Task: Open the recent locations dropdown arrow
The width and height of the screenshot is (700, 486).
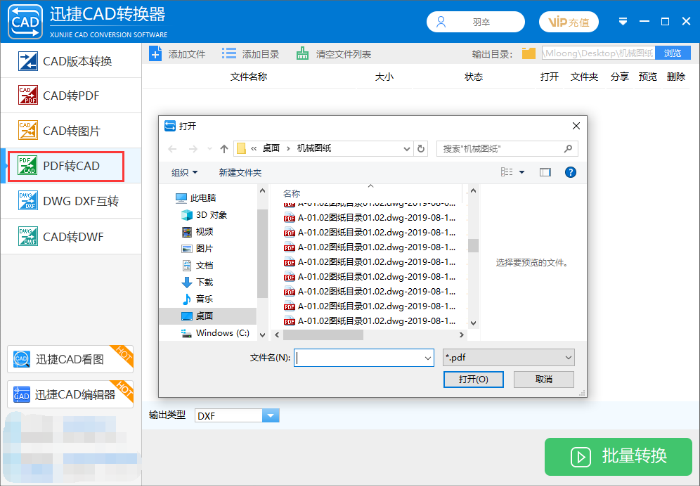Action: [x=209, y=149]
